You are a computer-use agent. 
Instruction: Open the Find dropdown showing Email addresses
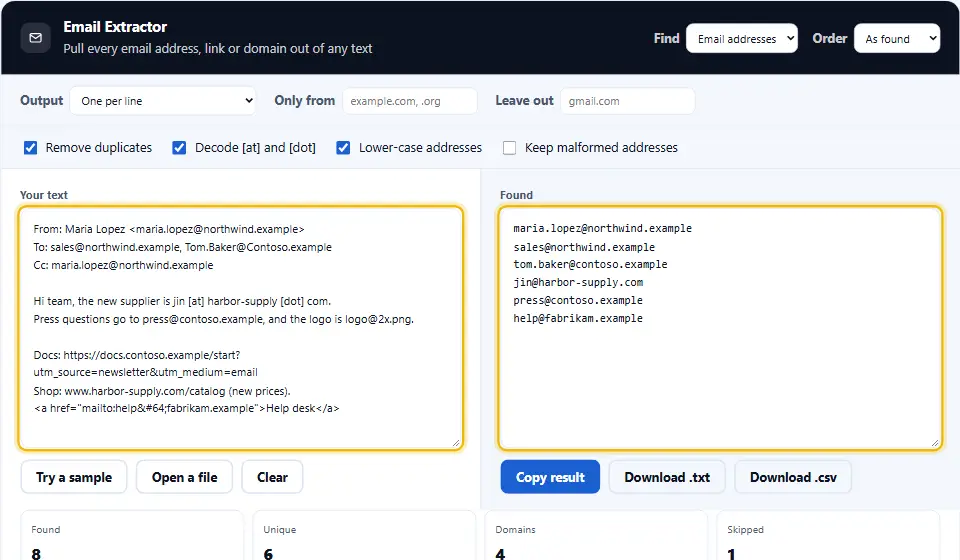(741, 39)
